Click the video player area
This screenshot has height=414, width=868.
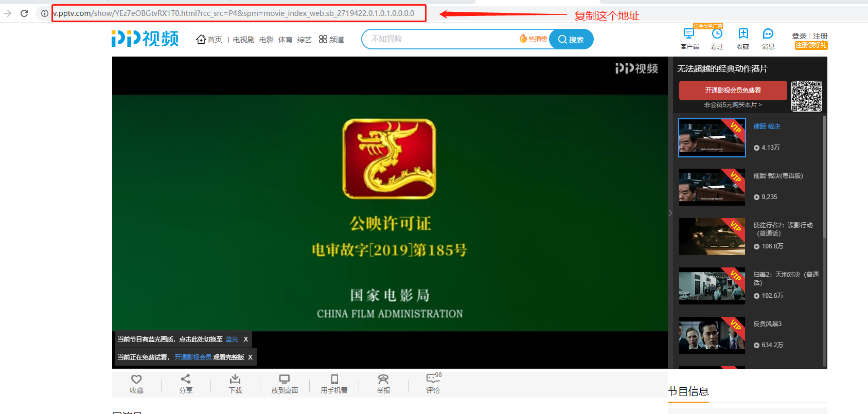click(389, 212)
